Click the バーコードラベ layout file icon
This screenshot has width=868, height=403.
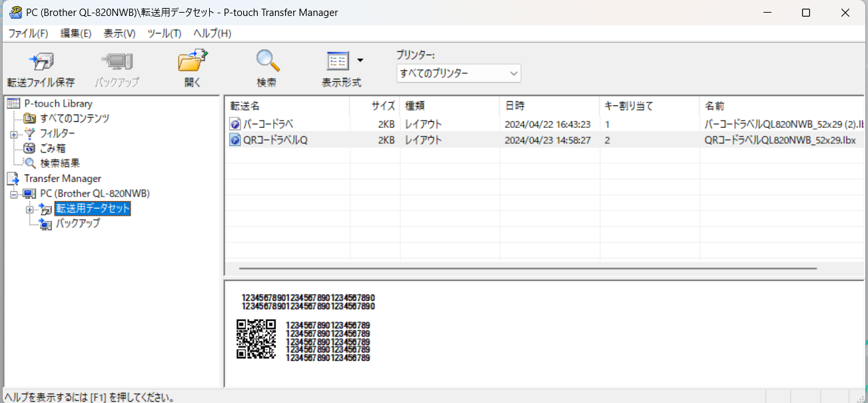[234, 124]
